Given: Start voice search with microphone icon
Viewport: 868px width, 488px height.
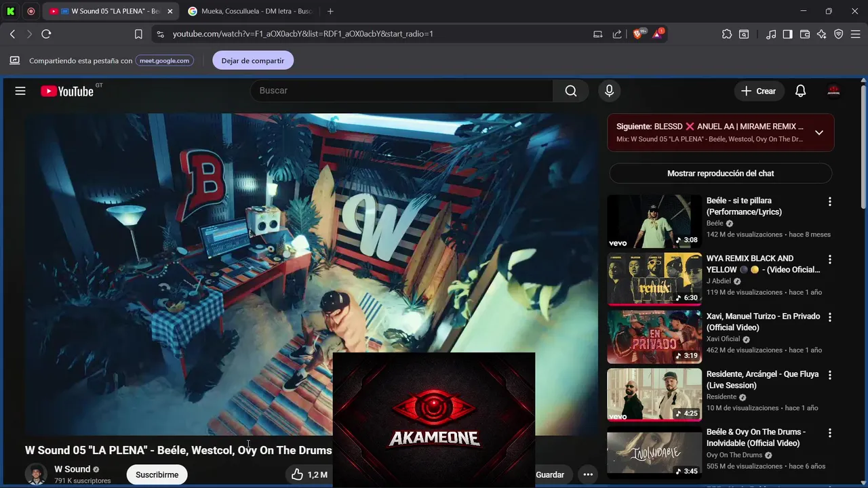Looking at the screenshot, I should coord(609,91).
